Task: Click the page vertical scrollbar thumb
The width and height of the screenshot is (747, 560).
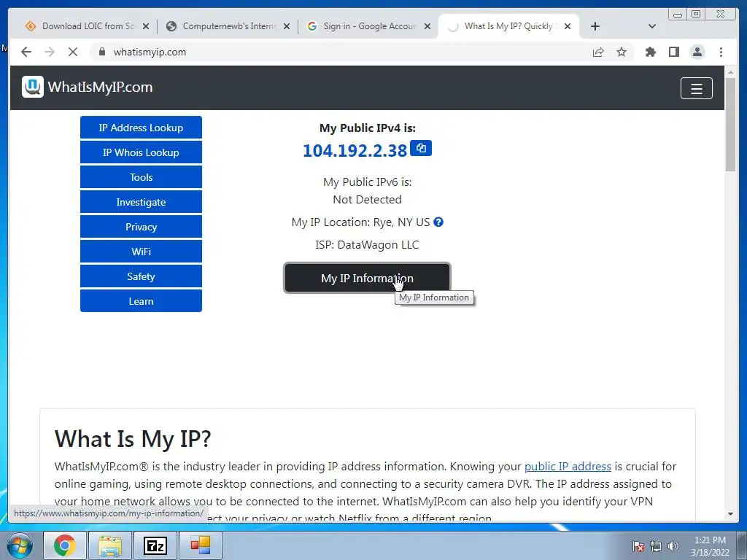Action: (x=730, y=124)
